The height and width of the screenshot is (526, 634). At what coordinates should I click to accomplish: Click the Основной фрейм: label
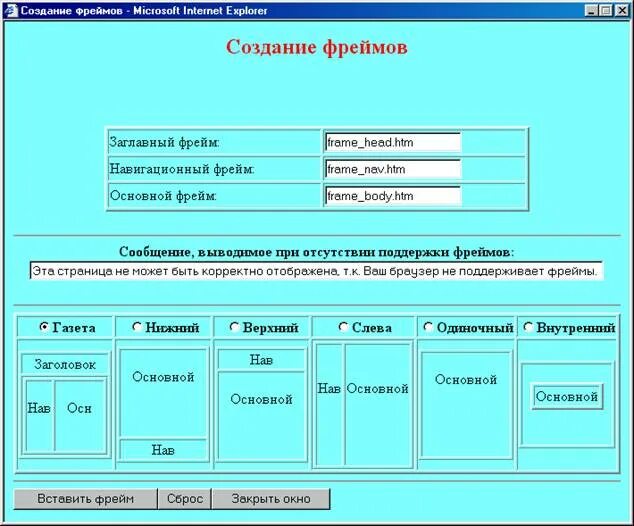[163, 196]
